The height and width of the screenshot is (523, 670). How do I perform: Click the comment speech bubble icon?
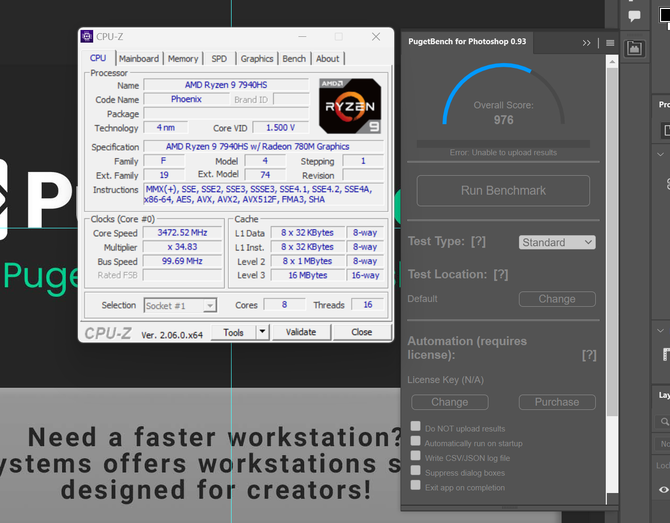click(635, 16)
